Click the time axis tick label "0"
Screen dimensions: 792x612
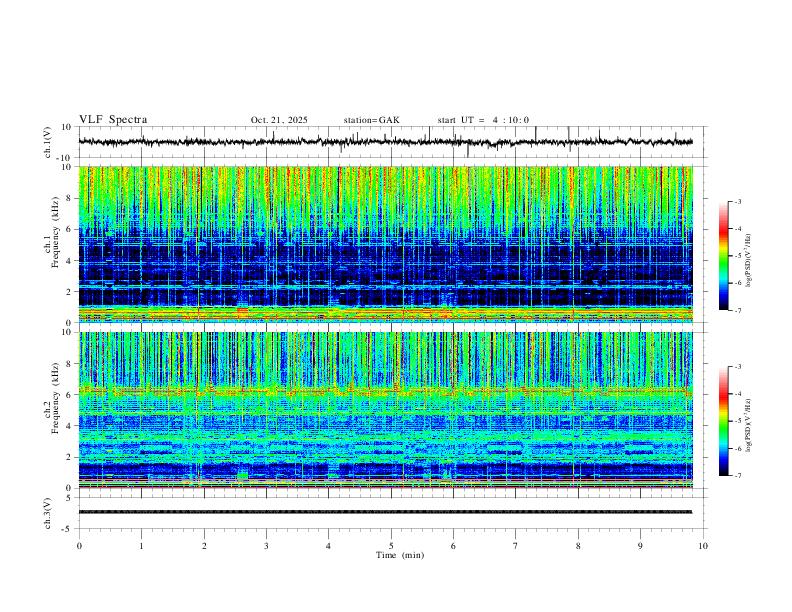(79, 546)
